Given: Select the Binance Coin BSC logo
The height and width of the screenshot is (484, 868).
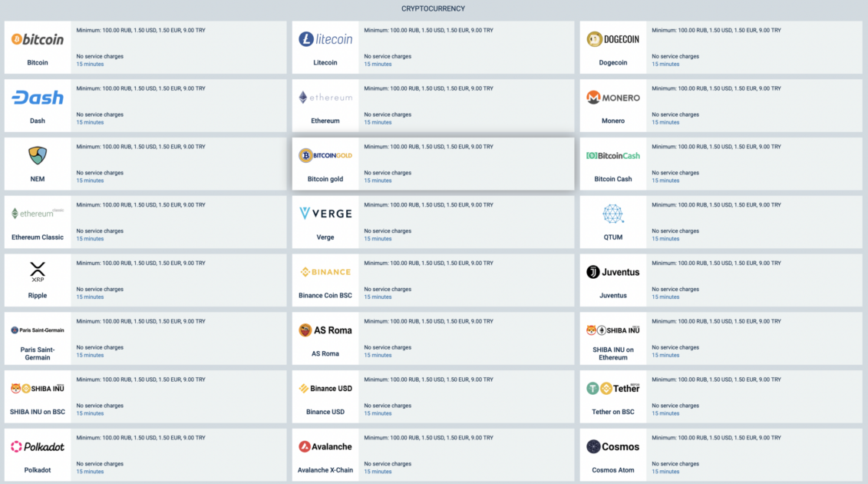Looking at the screenshot, I should tap(325, 272).
